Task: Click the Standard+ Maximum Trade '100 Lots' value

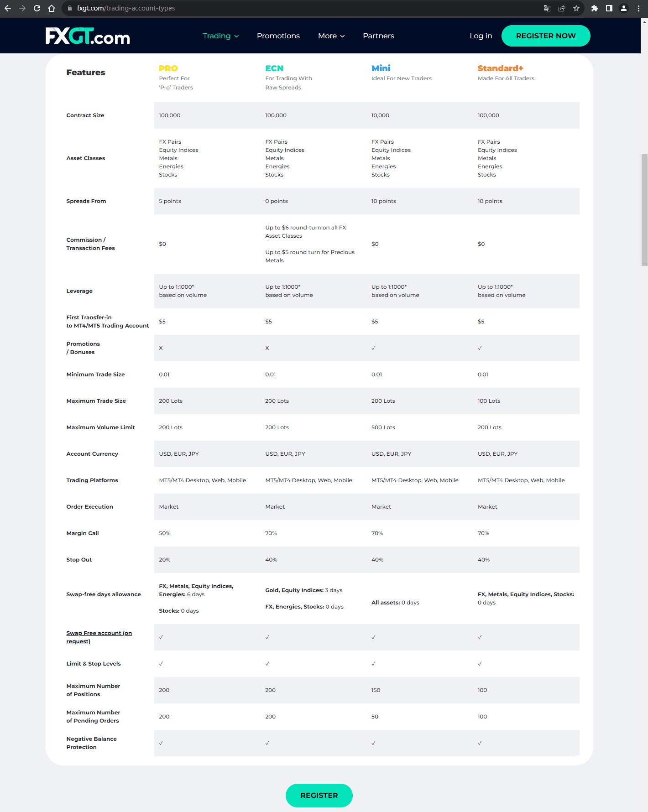Action: pos(489,401)
